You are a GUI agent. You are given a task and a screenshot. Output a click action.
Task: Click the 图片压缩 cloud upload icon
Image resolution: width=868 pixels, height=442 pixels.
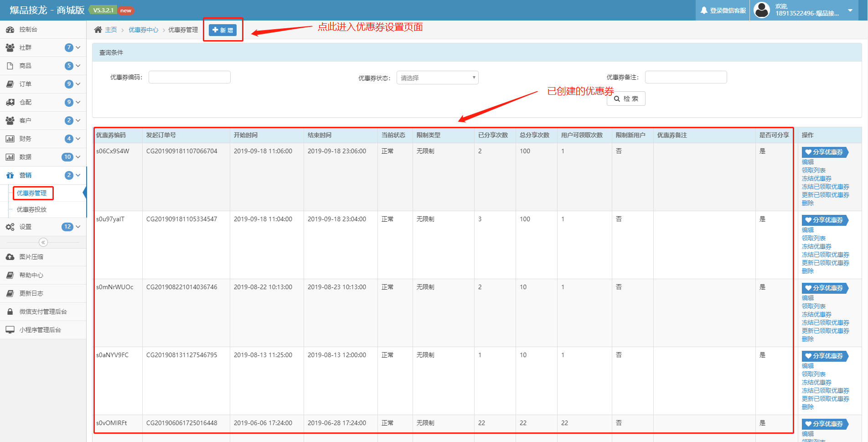click(x=10, y=257)
